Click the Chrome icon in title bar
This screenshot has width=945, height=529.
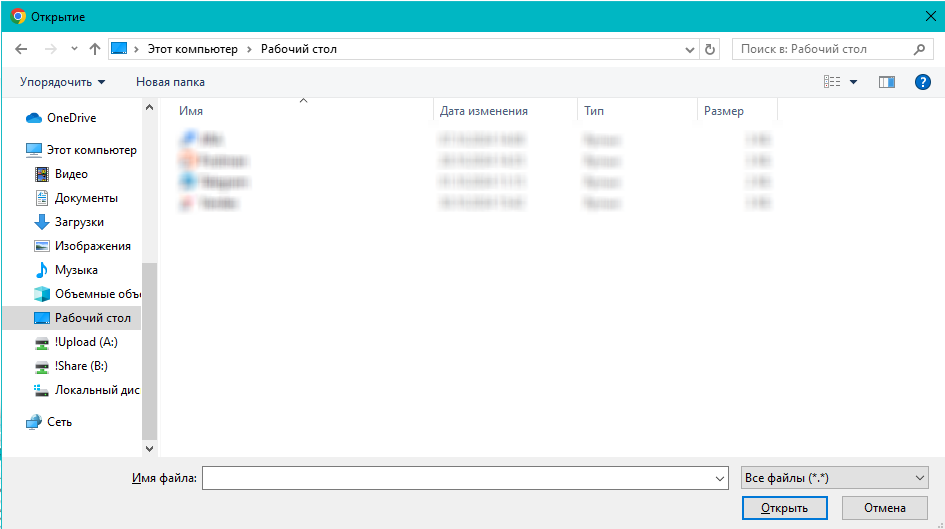pyautogui.click(x=18, y=16)
